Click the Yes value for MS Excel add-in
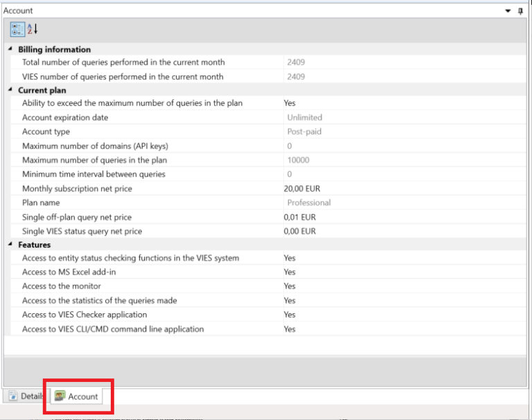 point(290,272)
